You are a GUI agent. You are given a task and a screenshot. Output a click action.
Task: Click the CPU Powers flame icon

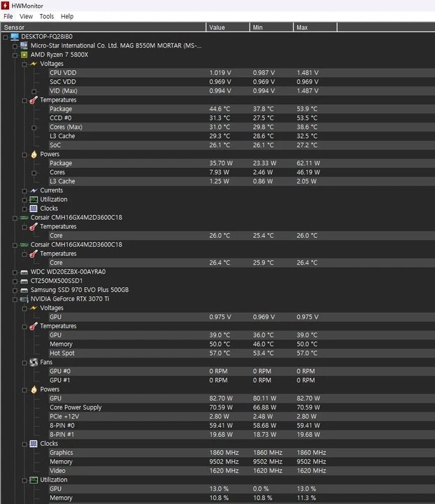coord(34,154)
